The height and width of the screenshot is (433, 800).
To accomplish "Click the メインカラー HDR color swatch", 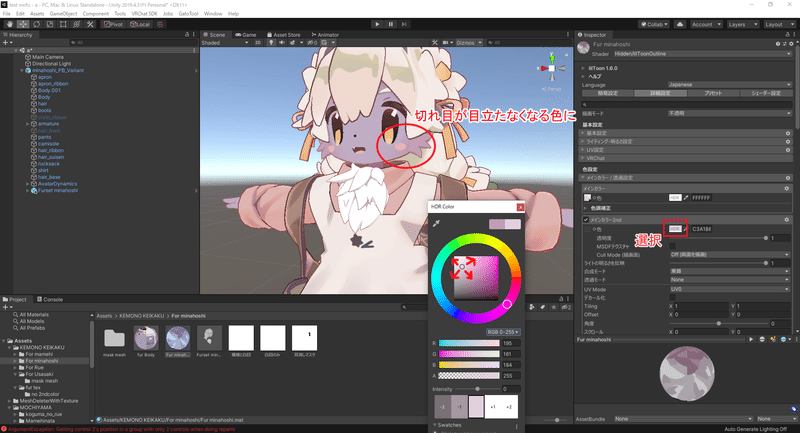I will tap(674, 197).
